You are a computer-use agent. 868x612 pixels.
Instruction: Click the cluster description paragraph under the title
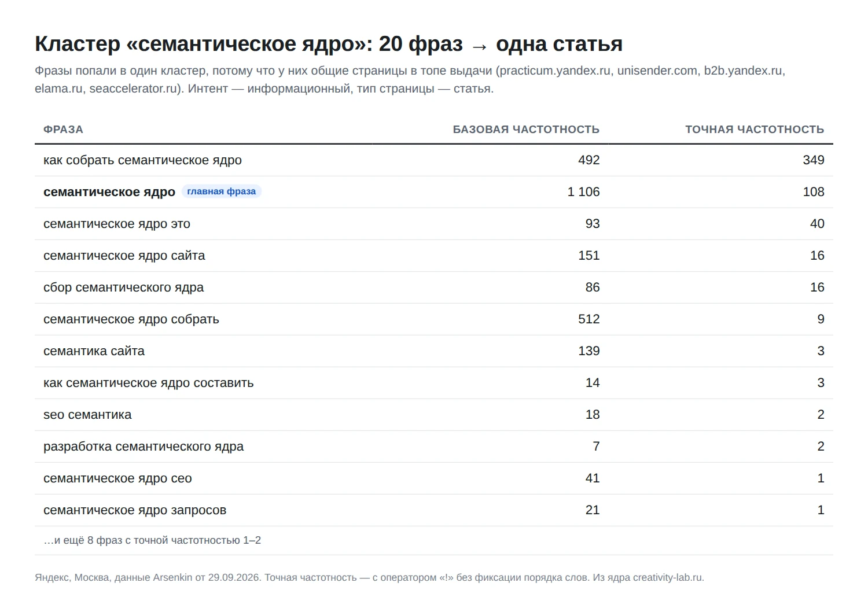(x=410, y=80)
